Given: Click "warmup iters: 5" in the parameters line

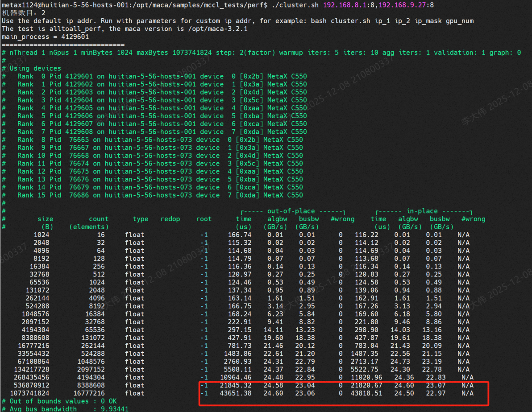Looking at the screenshot, I should [309, 53].
